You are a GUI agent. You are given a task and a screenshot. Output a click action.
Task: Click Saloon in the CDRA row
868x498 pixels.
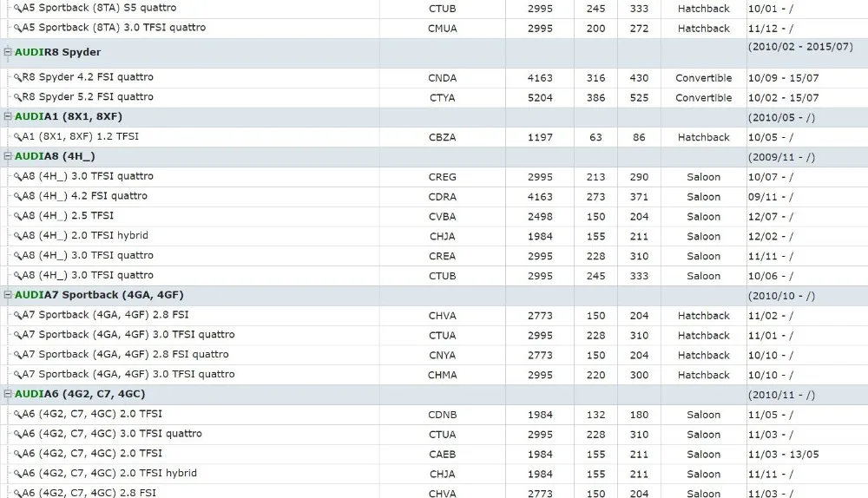(x=704, y=197)
